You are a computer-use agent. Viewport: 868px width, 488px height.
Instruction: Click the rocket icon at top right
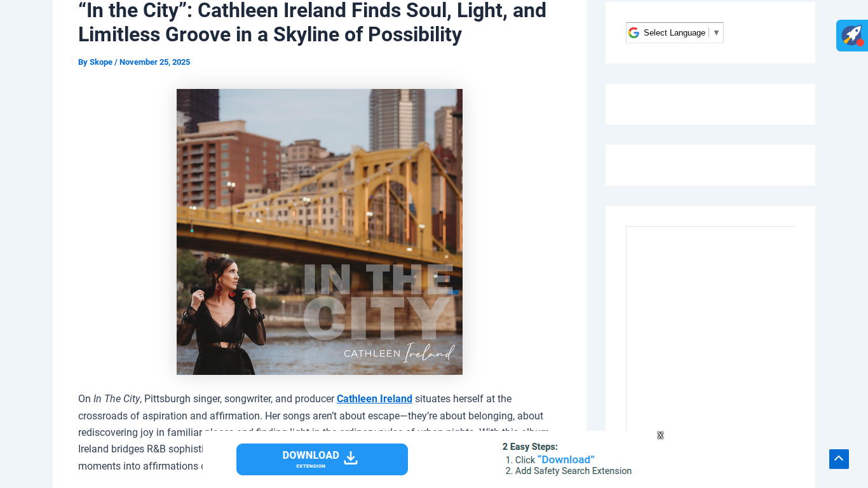851,36
